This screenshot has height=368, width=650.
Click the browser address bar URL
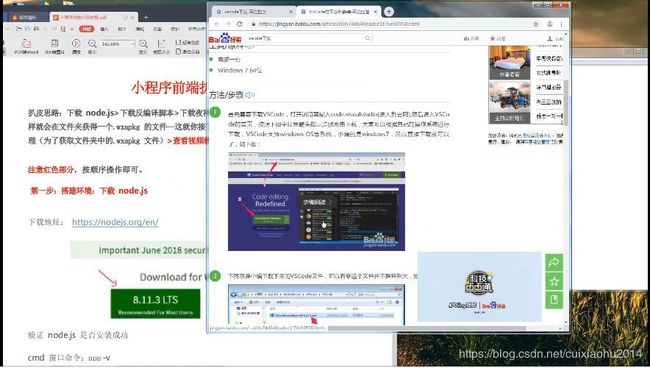click(339, 24)
